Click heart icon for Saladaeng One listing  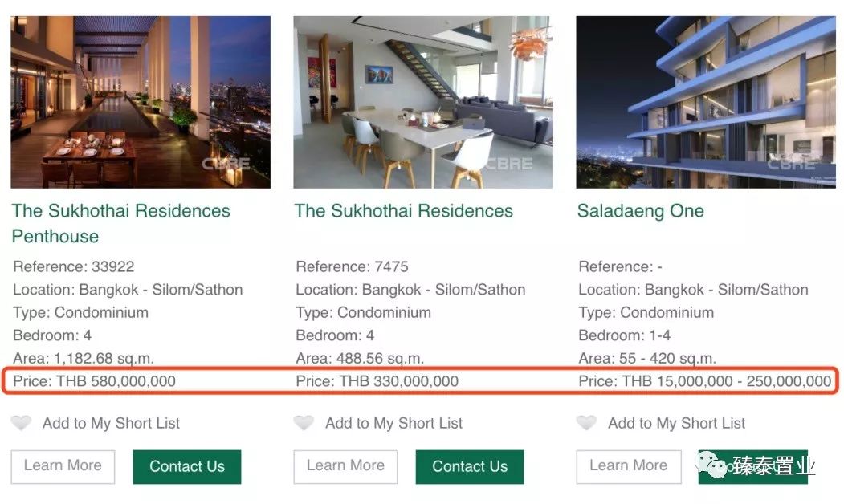click(x=587, y=423)
